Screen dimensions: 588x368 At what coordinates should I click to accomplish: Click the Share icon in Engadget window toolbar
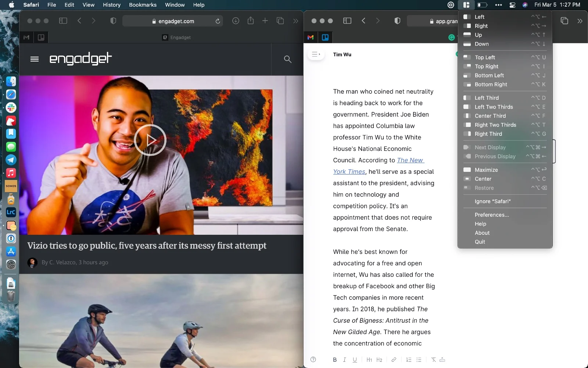point(251,21)
